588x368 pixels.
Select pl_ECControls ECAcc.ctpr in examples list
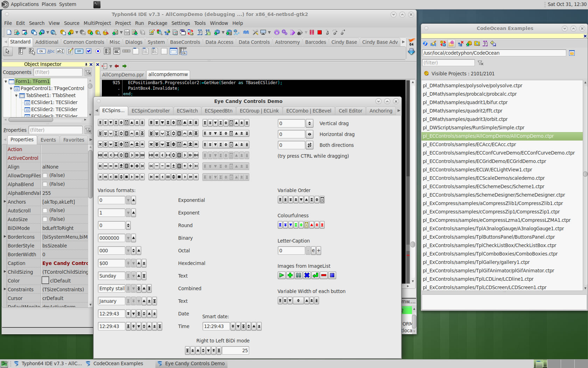point(469,144)
